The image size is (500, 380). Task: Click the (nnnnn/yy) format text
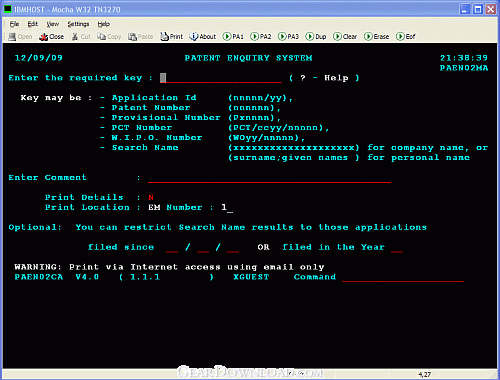[x=260, y=98]
